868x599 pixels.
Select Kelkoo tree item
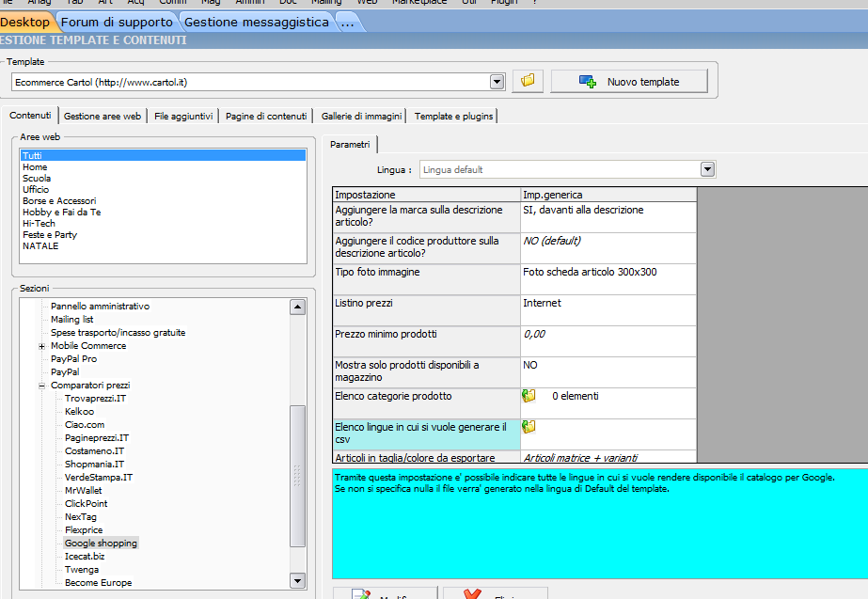coord(79,412)
